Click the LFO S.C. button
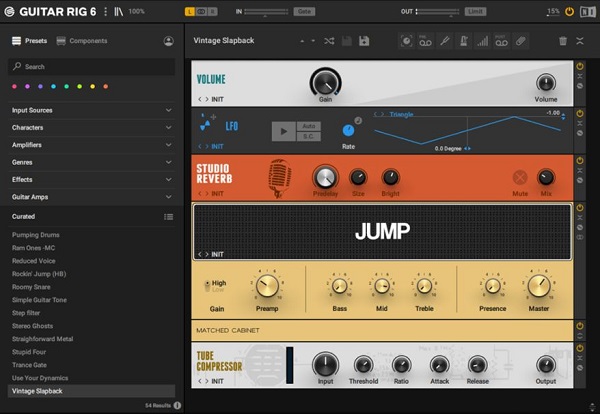The width and height of the screenshot is (600, 414). point(309,137)
